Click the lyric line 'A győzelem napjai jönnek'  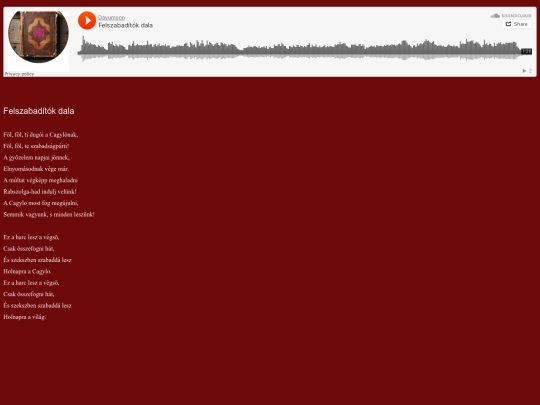click(x=37, y=157)
